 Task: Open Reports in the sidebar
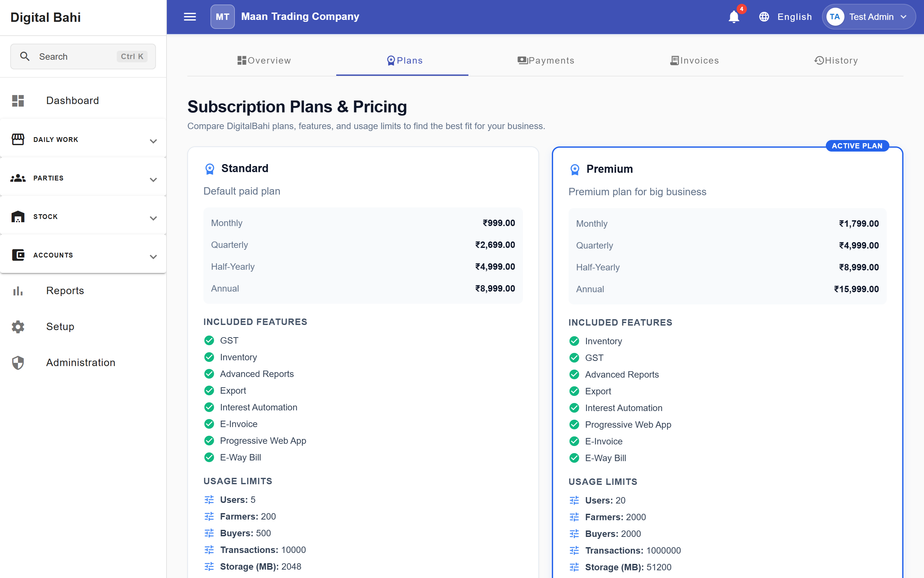click(x=83, y=291)
